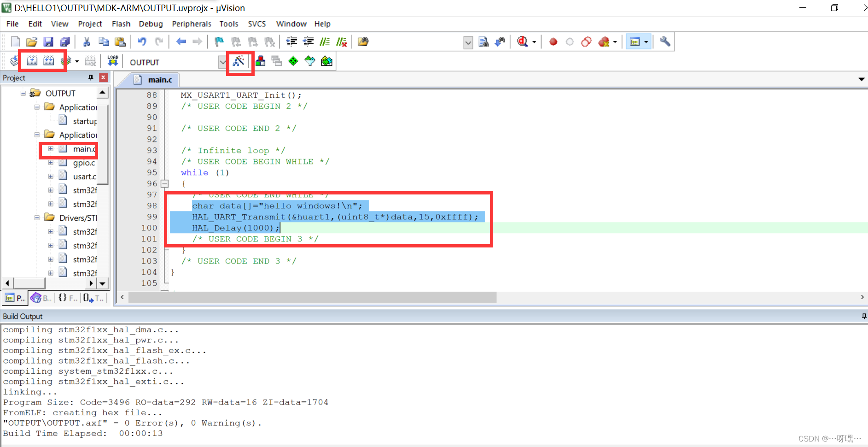Open the Pack Installer icon
The width and height of the screenshot is (868, 447).
326,61
